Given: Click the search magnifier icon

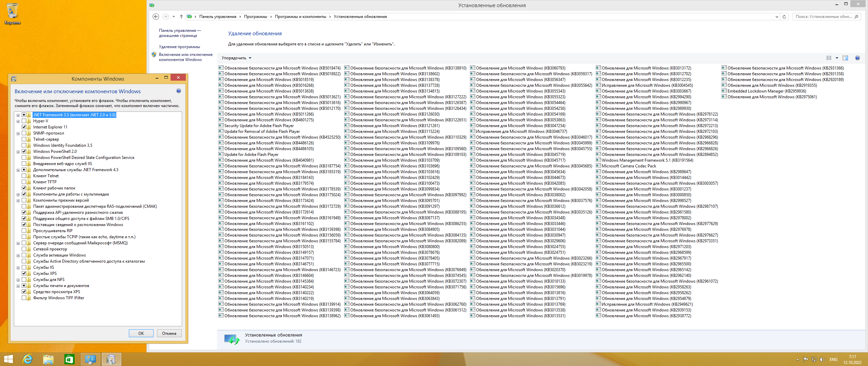Looking at the screenshot, I should (x=856, y=17).
